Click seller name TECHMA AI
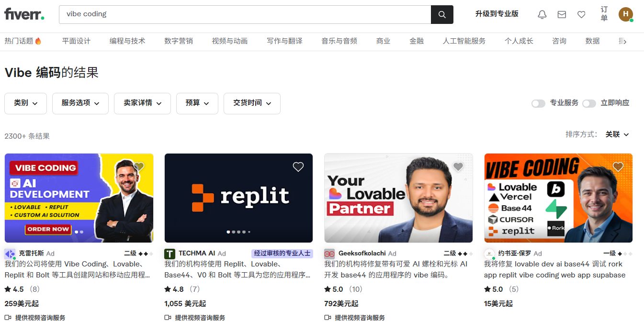The image size is (644, 332). pyautogui.click(x=197, y=254)
